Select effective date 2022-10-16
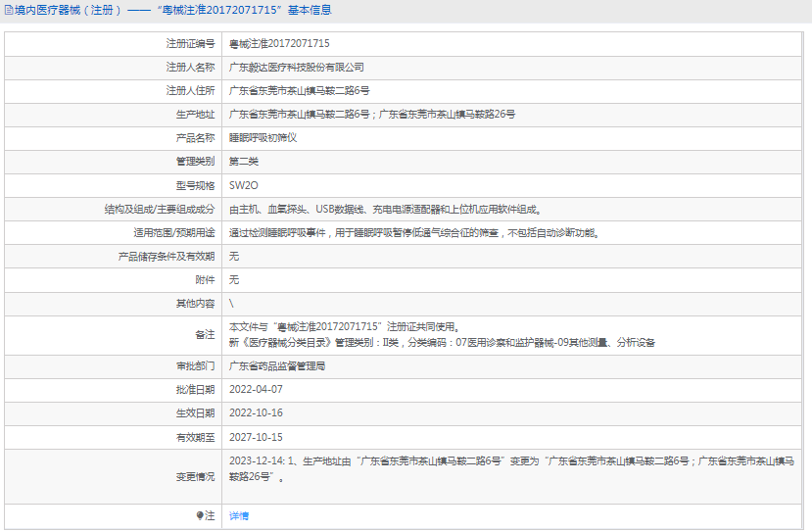 (256, 412)
